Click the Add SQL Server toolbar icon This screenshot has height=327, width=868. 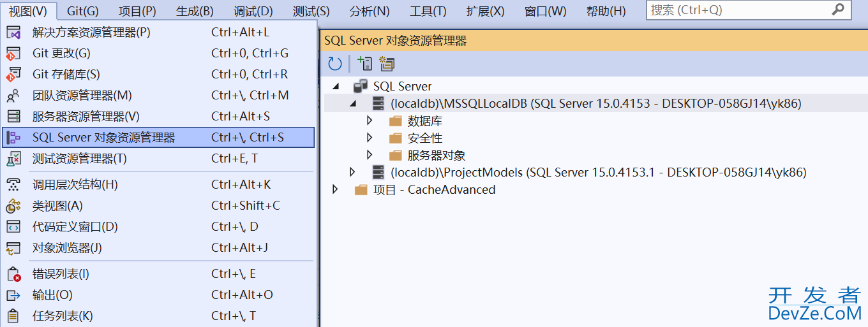[x=365, y=63]
